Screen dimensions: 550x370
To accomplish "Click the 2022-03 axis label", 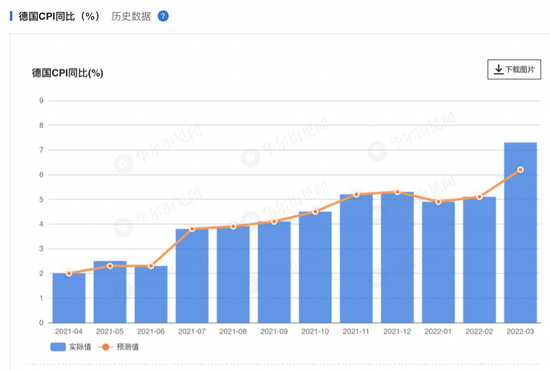I will click(521, 331).
